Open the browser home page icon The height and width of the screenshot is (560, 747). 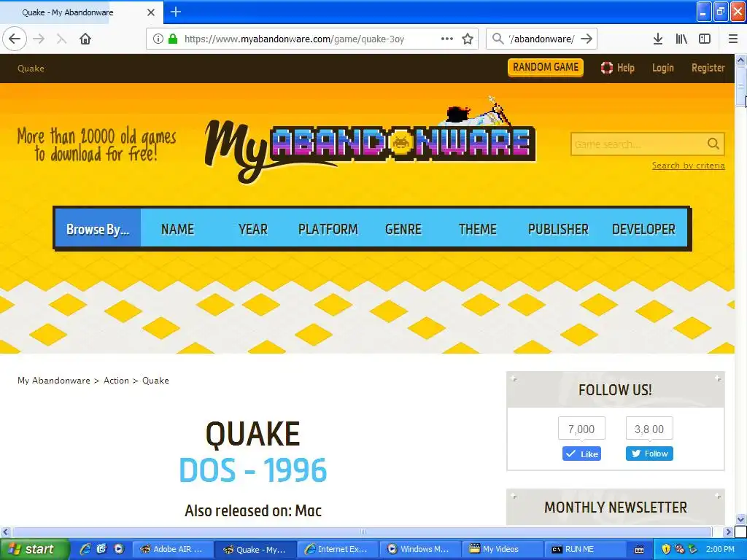coord(85,39)
